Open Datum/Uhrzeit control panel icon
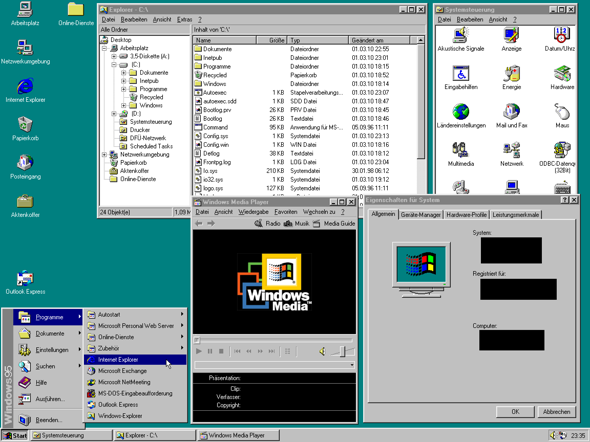Viewport: 590px width, 442px height. (x=560, y=39)
